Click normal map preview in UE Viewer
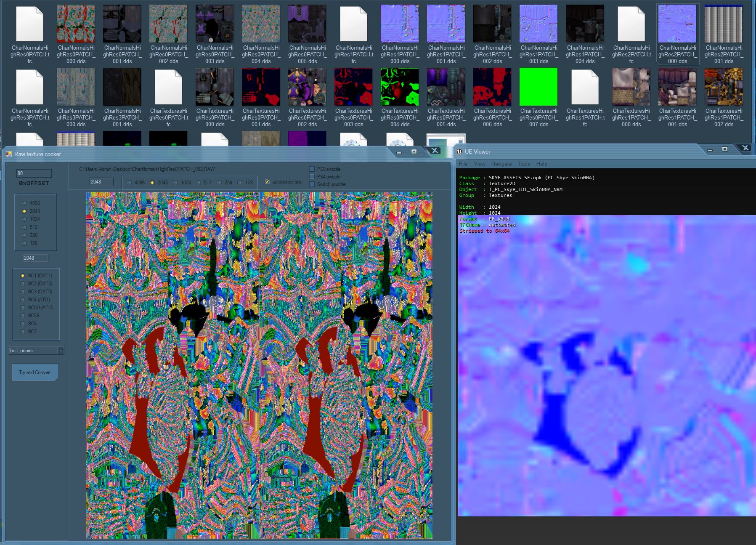756x545 pixels. [607, 366]
